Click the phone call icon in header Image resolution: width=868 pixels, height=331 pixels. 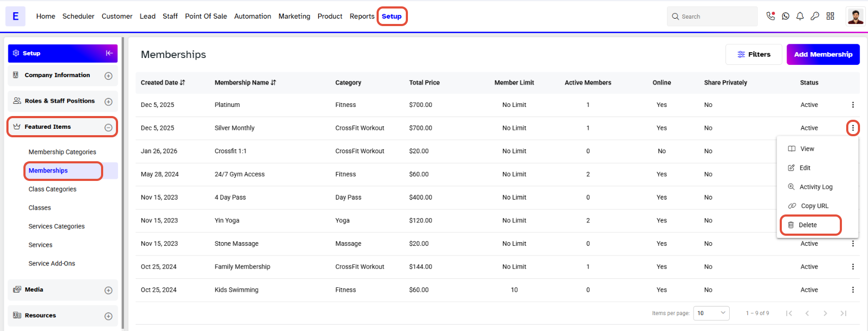point(771,16)
